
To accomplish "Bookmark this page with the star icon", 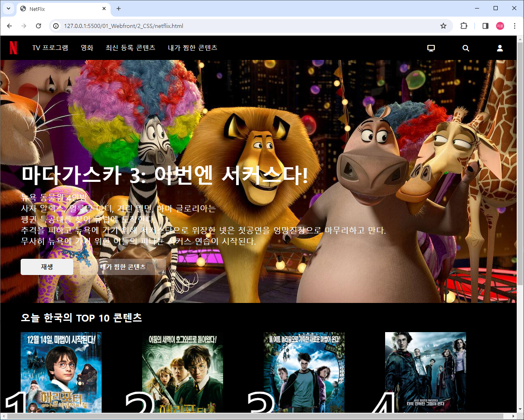I will tap(443, 26).
